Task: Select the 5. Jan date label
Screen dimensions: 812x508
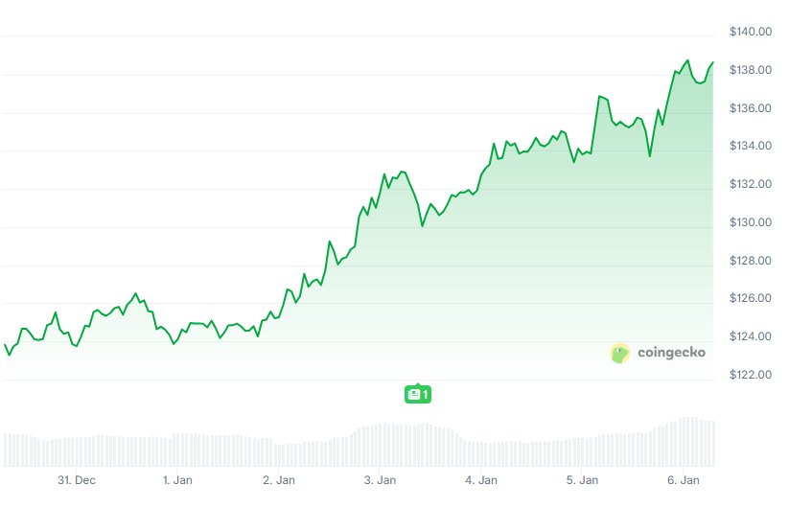Action: (x=583, y=479)
